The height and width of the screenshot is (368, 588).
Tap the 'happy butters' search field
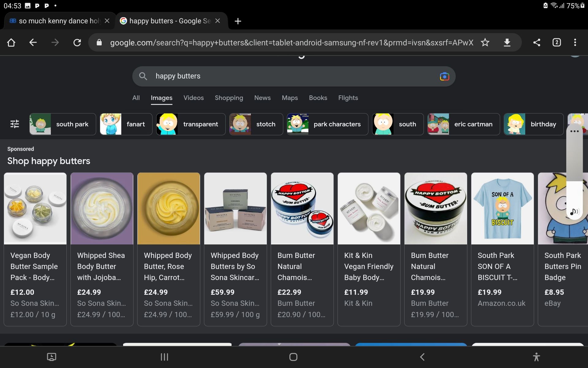(294, 76)
